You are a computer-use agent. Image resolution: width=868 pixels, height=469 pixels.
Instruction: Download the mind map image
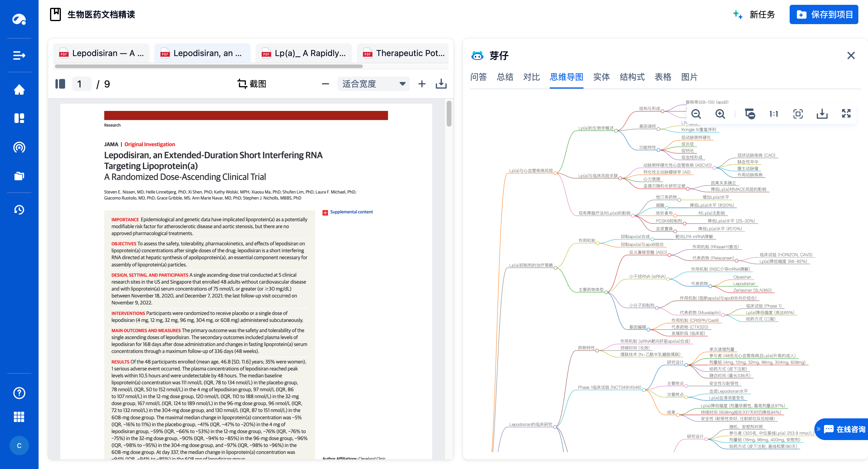pos(822,114)
